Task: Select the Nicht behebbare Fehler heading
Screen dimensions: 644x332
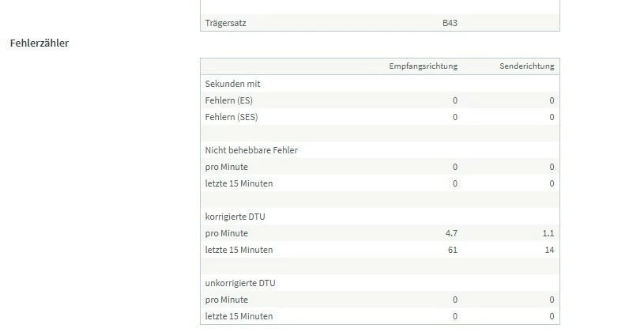Action: pos(251,150)
